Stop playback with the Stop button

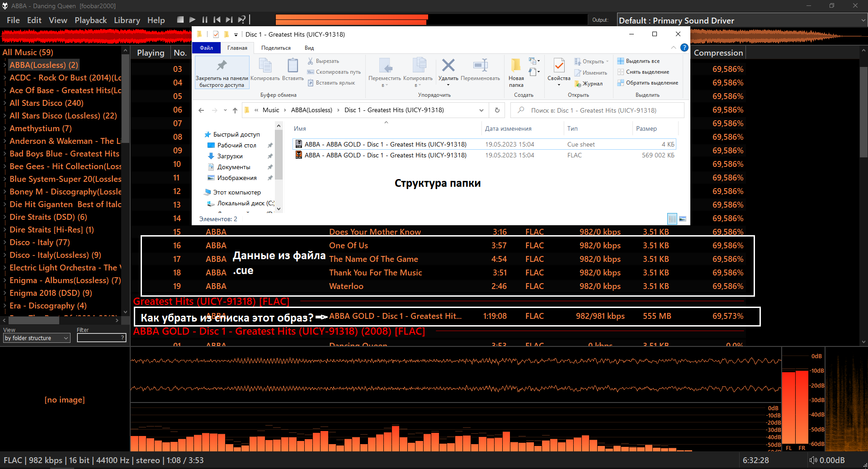point(180,20)
